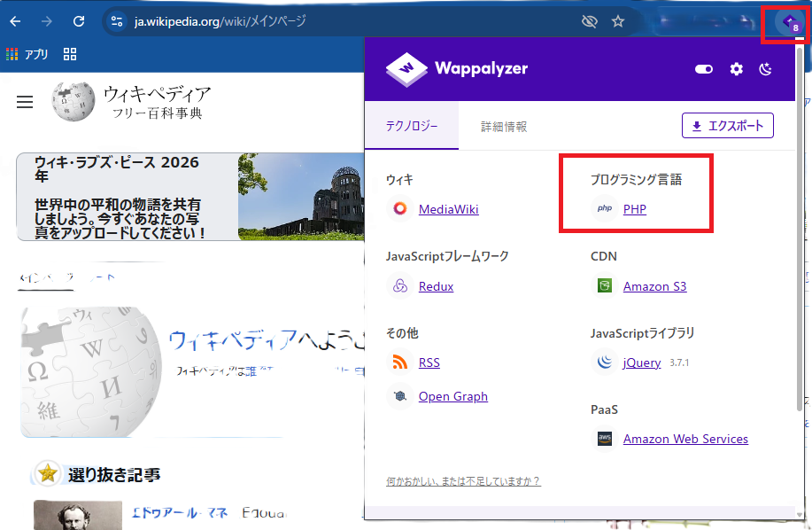Click the Open Graph icon
Image resolution: width=812 pixels, height=530 pixels.
(399, 396)
